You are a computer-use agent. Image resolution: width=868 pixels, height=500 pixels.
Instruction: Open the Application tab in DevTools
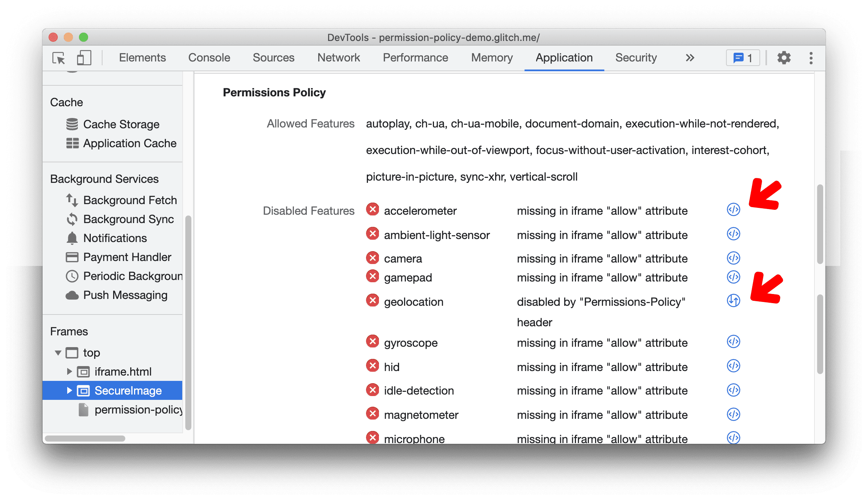click(x=563, y=58)
